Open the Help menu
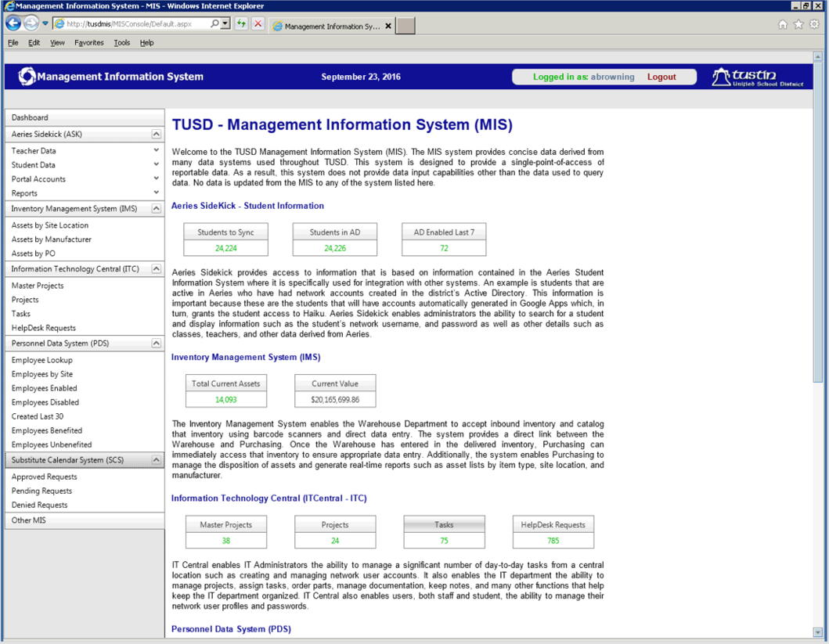The height and width of the screenshot is (644, 829). click(146, 43)
